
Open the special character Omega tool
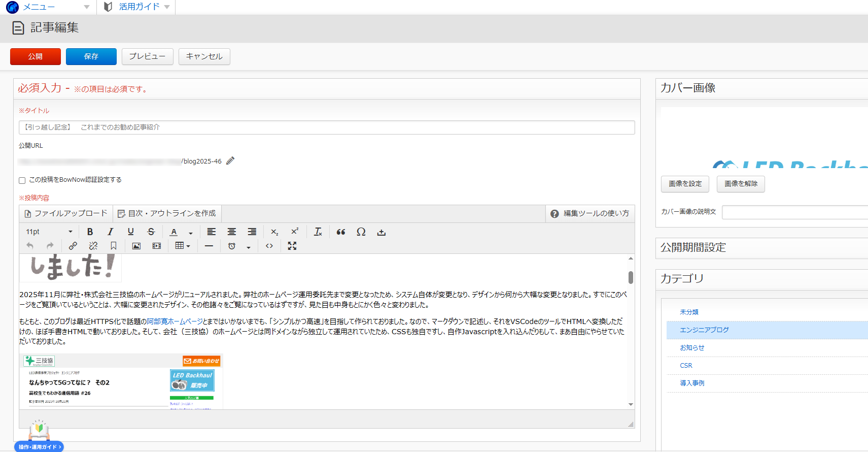click(361, 232)
